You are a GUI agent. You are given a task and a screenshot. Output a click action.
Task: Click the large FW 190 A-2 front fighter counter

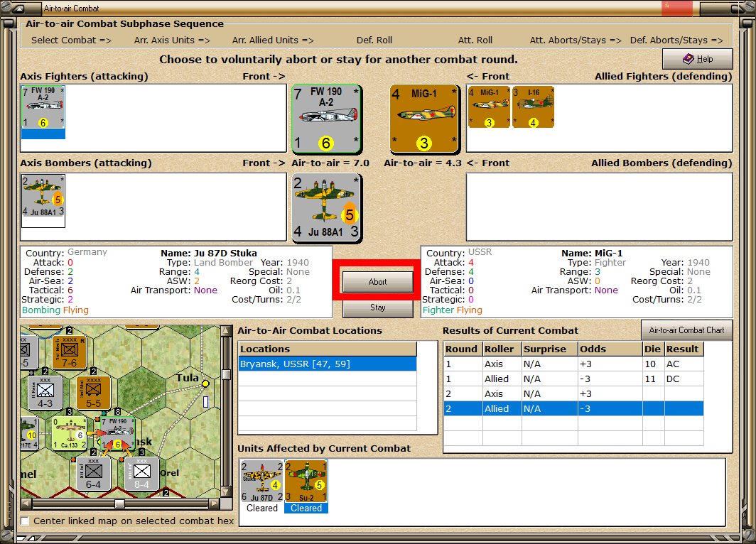click(326, 119)
